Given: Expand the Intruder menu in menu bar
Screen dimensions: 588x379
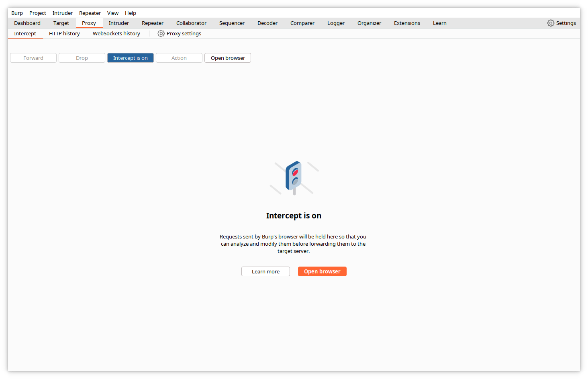Looking at the screenshot, I should tap(63, 13).
